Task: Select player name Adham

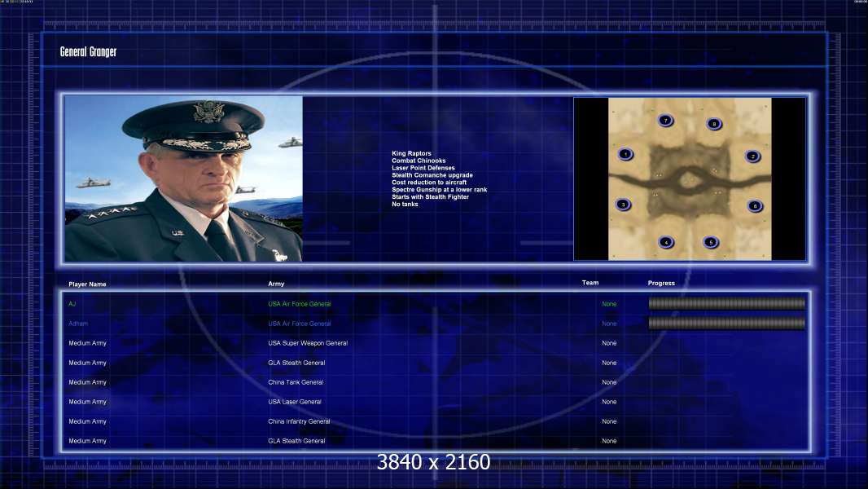Action: point(78,324)
